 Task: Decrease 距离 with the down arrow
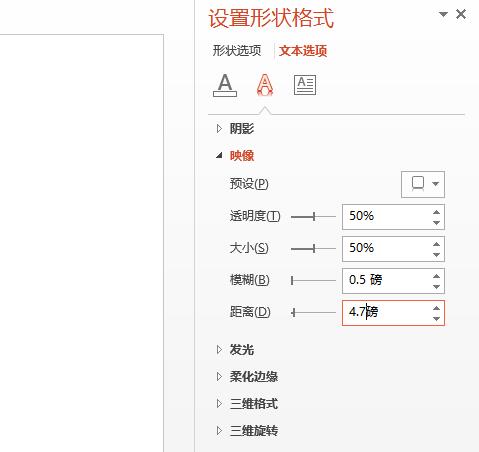pos(437,318)
